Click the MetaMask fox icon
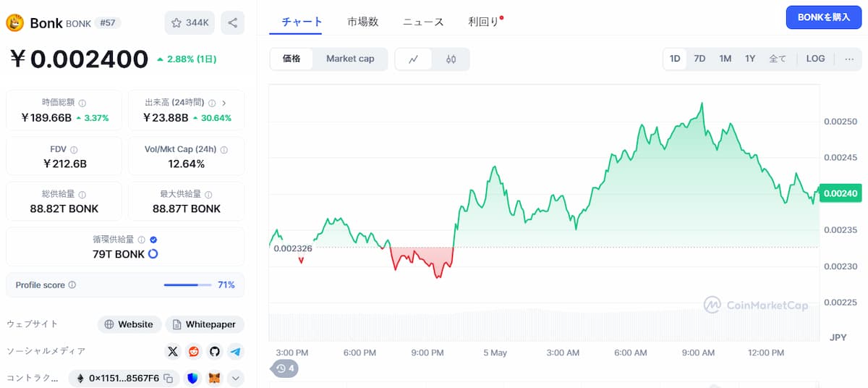 click(214, 378)
